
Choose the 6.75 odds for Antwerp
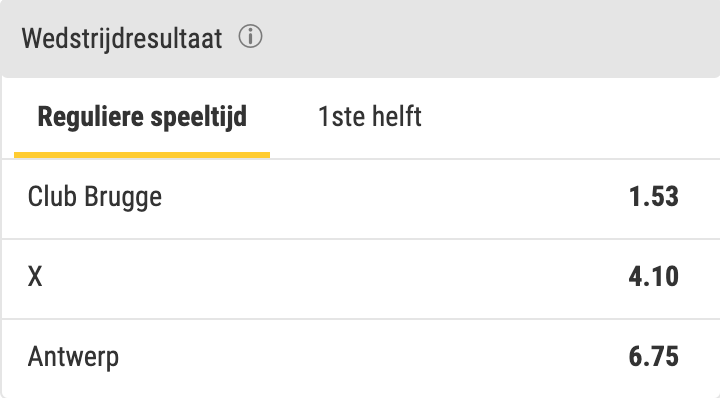point(653,356)
